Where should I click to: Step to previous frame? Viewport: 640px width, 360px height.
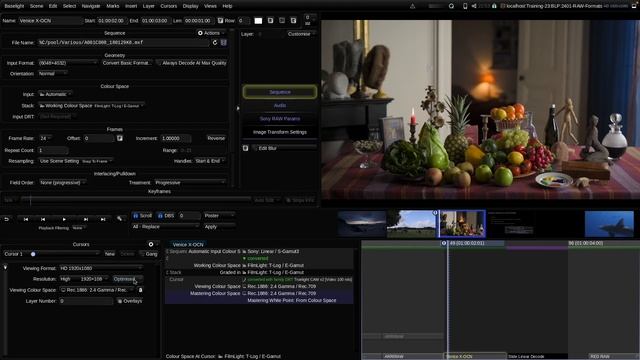pos(43,219)
